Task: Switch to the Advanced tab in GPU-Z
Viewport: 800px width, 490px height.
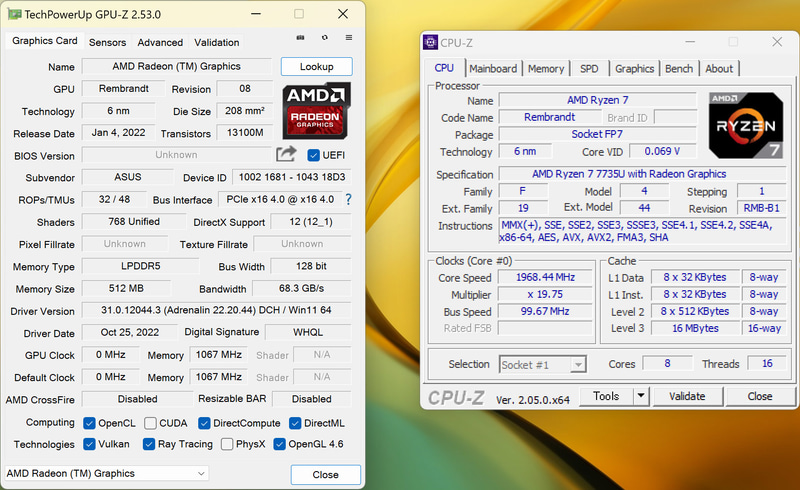Action: click(160, 42)
